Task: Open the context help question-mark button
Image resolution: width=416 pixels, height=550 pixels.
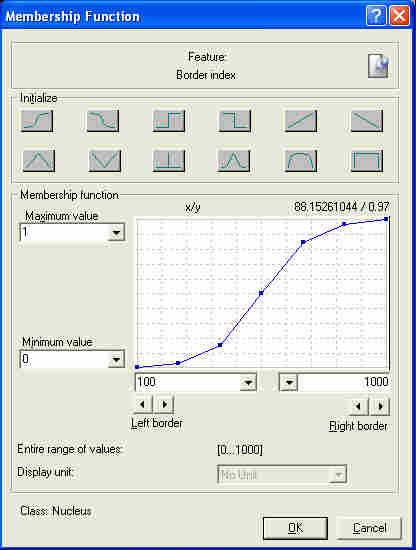Action: coord(376,16)
